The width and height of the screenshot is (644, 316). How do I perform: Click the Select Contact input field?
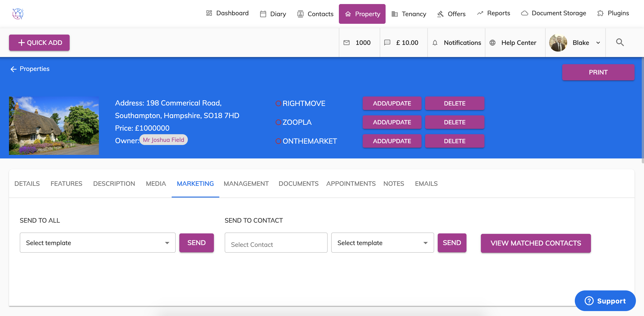pos(276,243)
